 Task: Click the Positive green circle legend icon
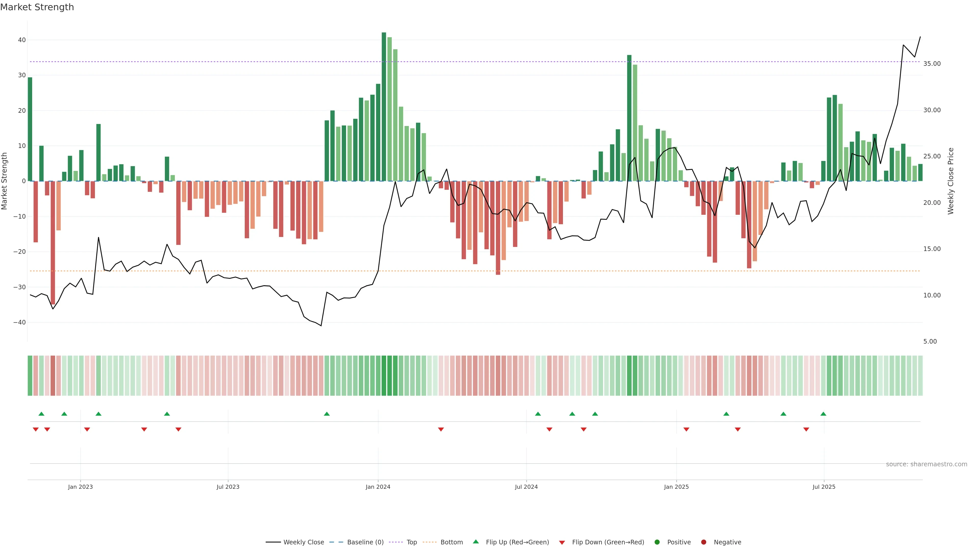(x=657, y=542)
